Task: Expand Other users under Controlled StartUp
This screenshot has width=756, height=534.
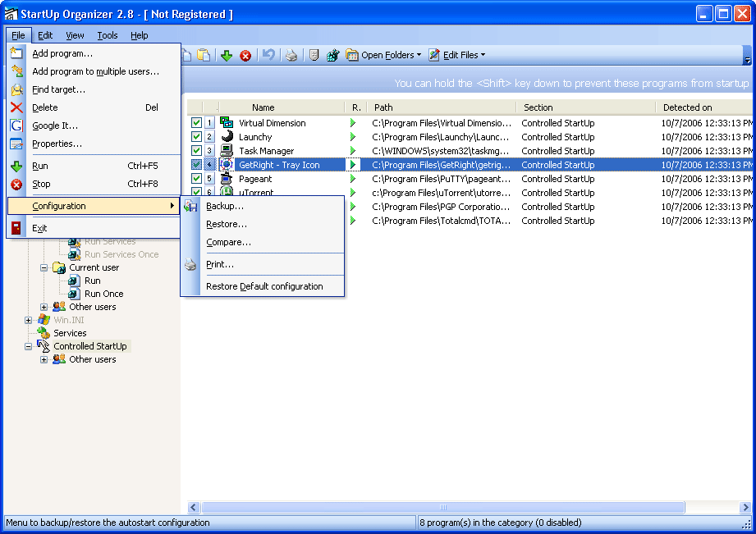Action: point(44,359)
